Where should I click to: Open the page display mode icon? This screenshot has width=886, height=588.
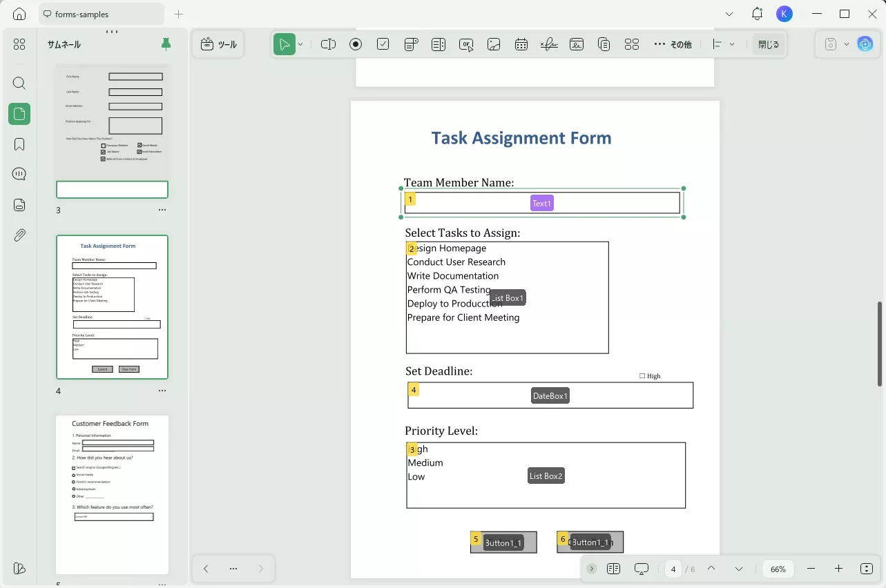(614, 569)
